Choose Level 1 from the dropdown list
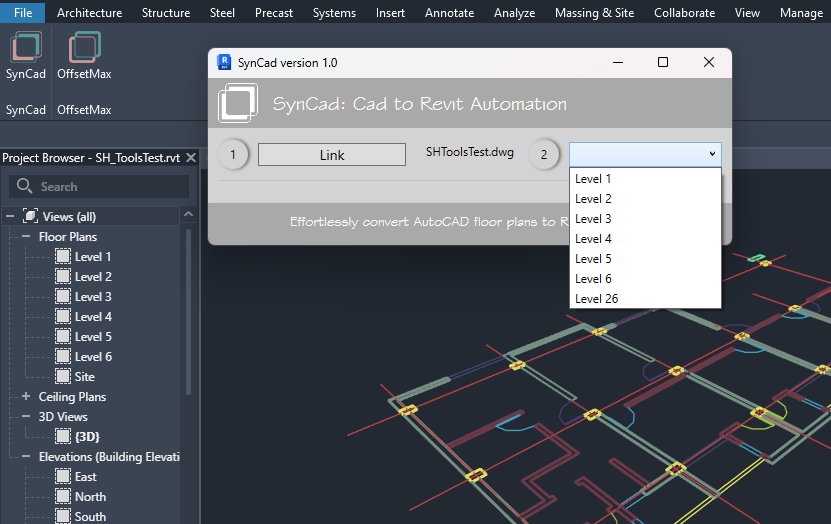 click(645, 179)
